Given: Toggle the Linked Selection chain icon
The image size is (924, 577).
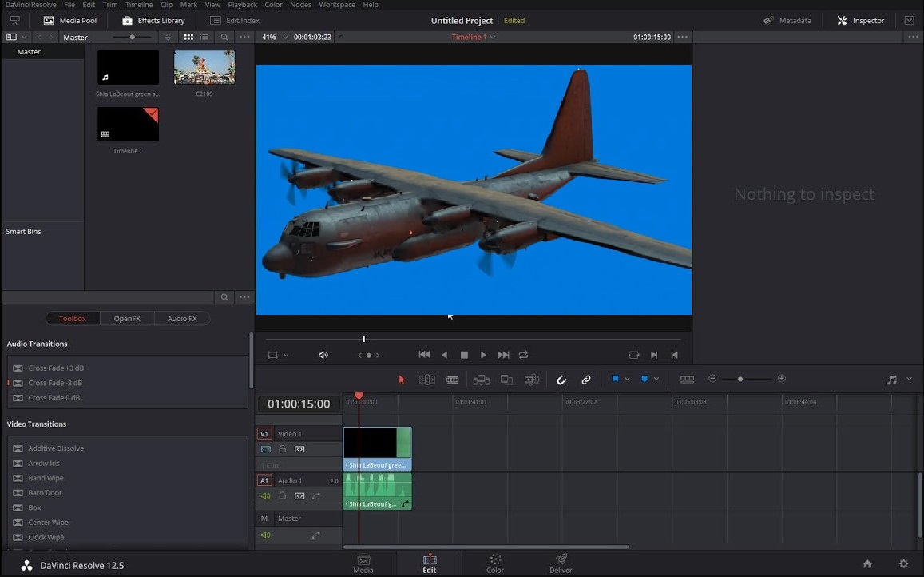Looking at the screenshot, I should (x=586, y=380).
